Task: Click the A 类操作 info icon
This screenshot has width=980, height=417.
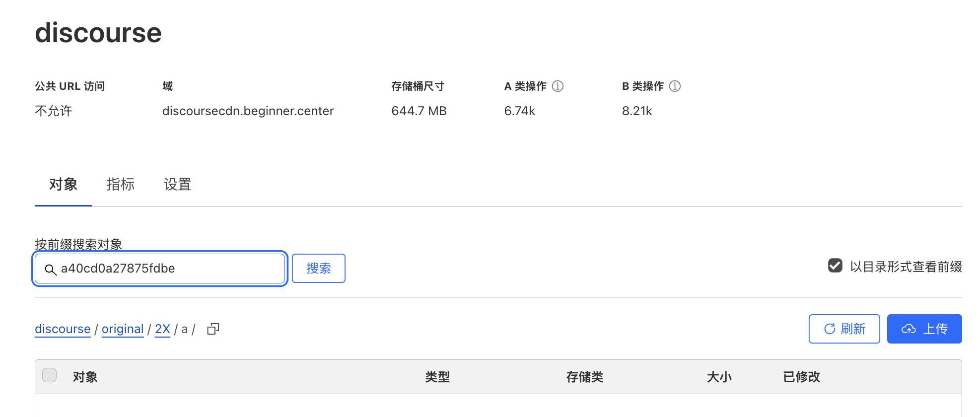Action: tap(558, 86)
